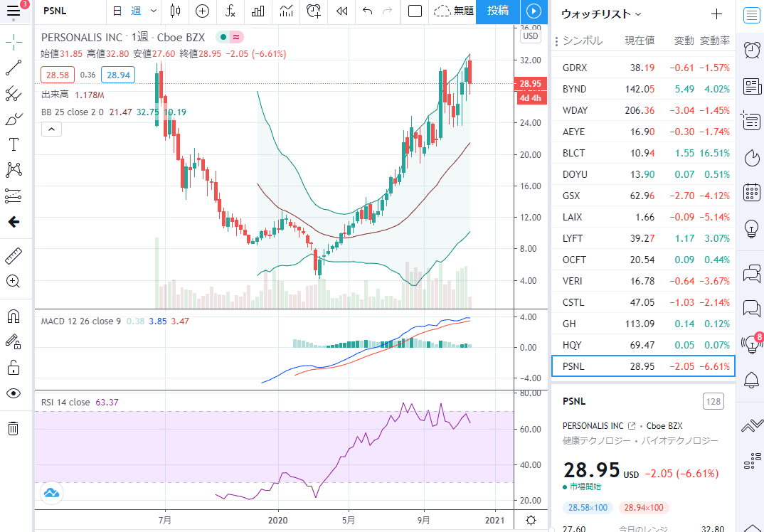Click the bar replay rewind icon
The width and height of the screenshot is (764, 532).
coord(342,11)
